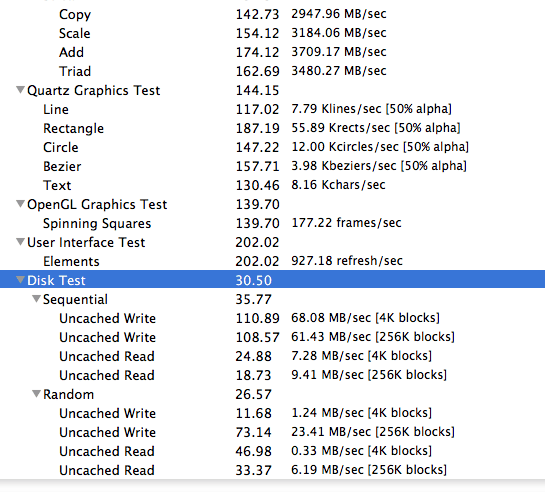The height and width of the screenshot is (492, 545).
Task: Select the Rectangle test row
Action: pos(272,128)
